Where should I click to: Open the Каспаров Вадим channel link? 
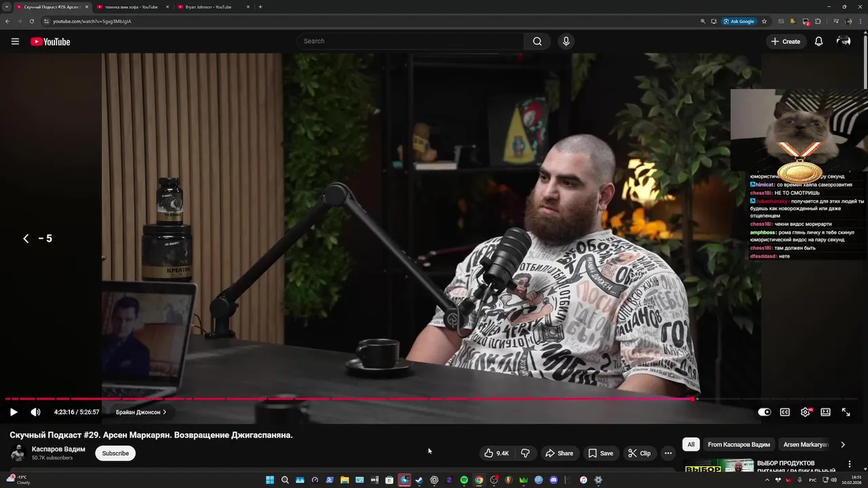(58, 449)
